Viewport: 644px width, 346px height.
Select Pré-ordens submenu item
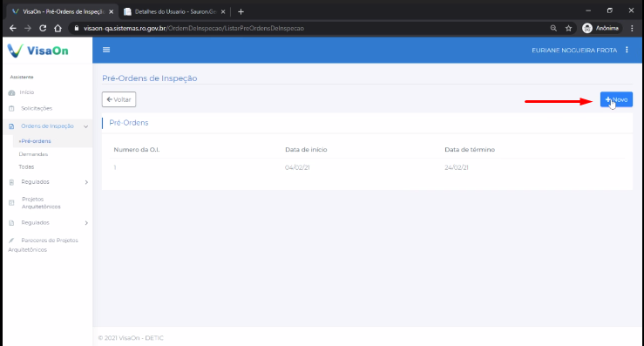(x=35, y=141)
